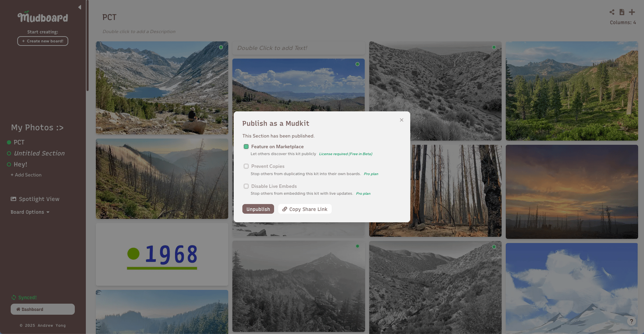Enable the Prevent Copies checkbox
Viewport: 644px width, 334px height.
246,166
